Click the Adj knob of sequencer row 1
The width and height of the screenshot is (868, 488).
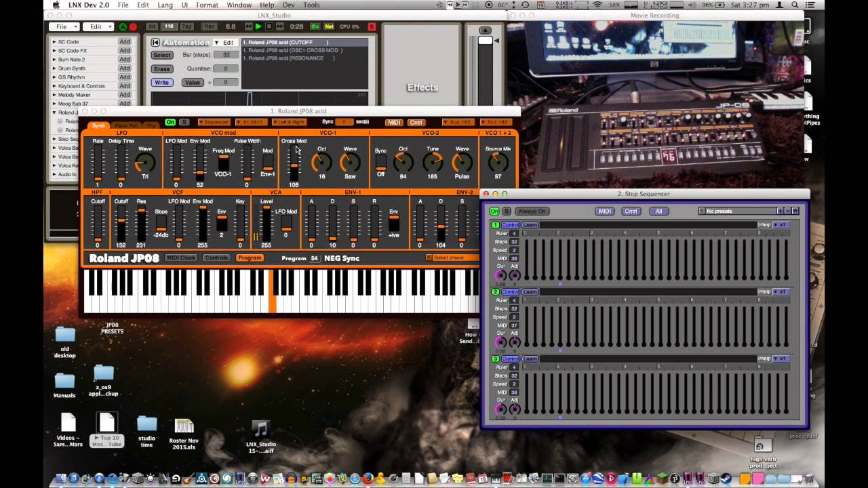pos(514,275)
